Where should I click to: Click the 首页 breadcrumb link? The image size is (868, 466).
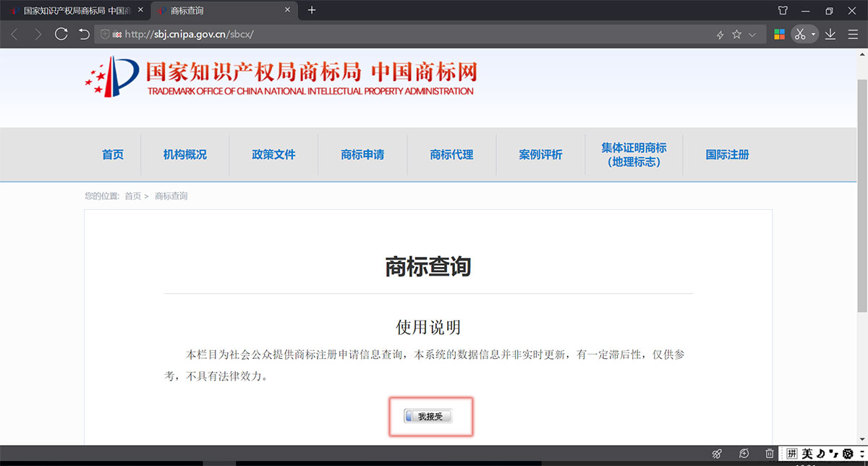133,196
